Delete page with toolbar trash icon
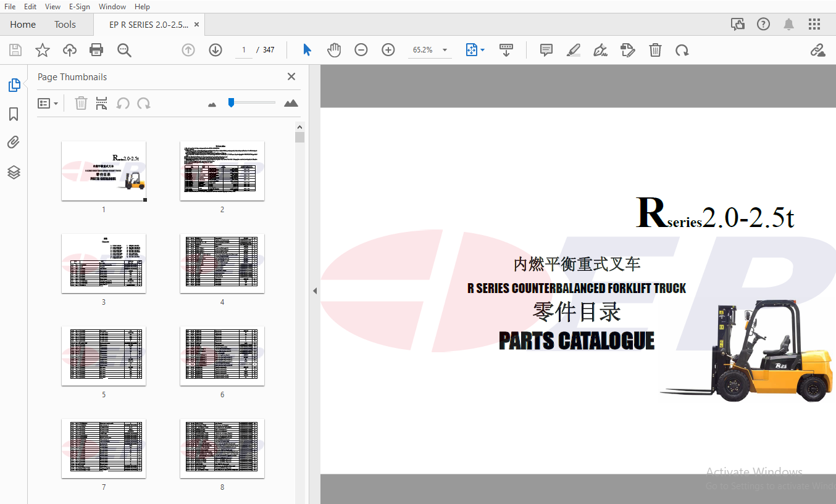Image resolution: width=836 pixels, height=504 pixels. point(655,50)
